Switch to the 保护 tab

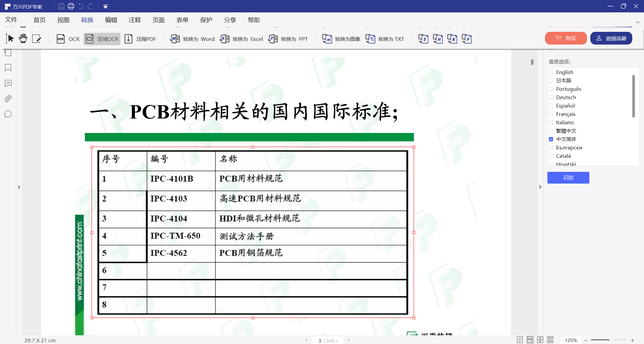[x=206, y=20]
